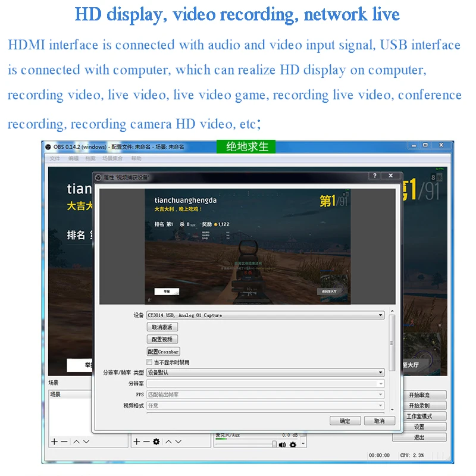Open the Mic/Aux mixer gear settings
The height and width of the screenshot is (476, 476).
pos(293,444)
